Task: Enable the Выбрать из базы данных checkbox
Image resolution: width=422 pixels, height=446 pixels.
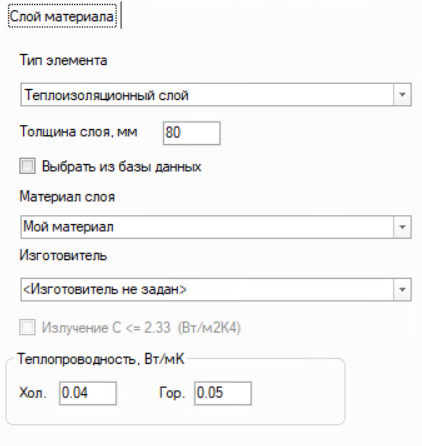Action: point(27,166)
